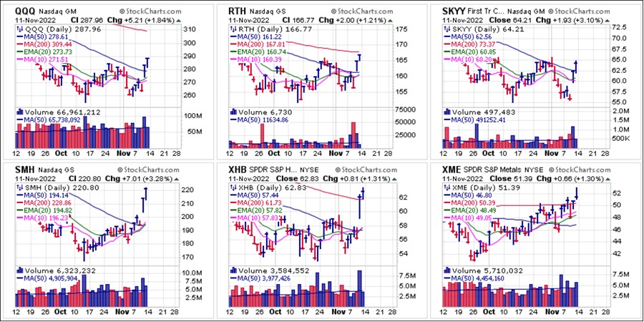This screenshot has width=644, height=322.
Task: Click the volume bars icon in SMH chart
Action: 20,270
